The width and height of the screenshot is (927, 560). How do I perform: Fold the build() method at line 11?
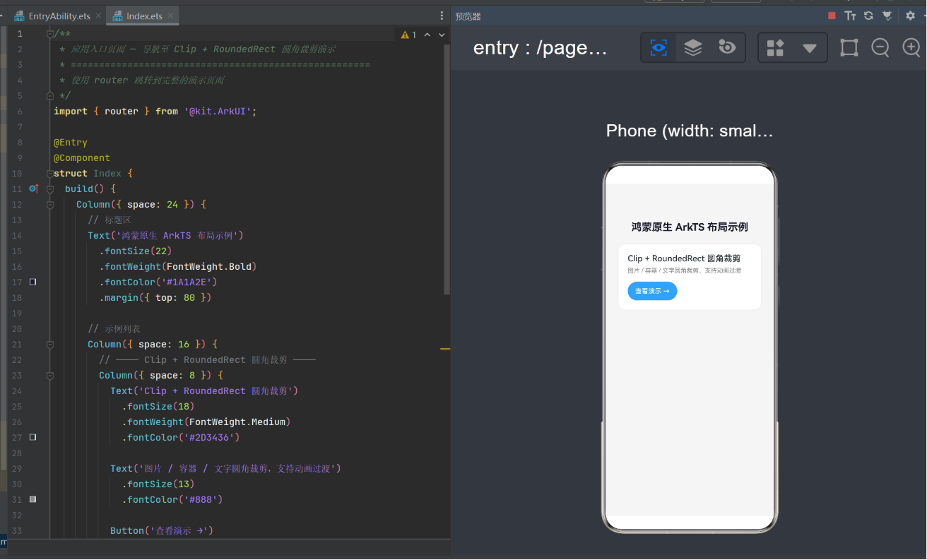(x=50, y=189)
